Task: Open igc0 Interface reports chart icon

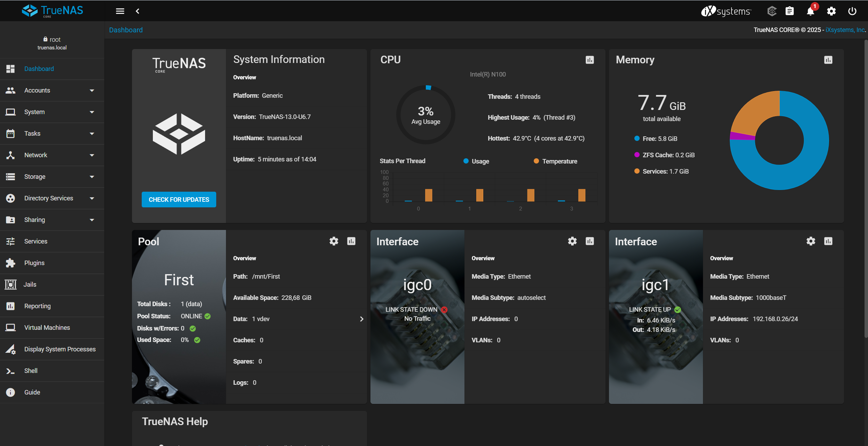Action: tap(589, 241)
